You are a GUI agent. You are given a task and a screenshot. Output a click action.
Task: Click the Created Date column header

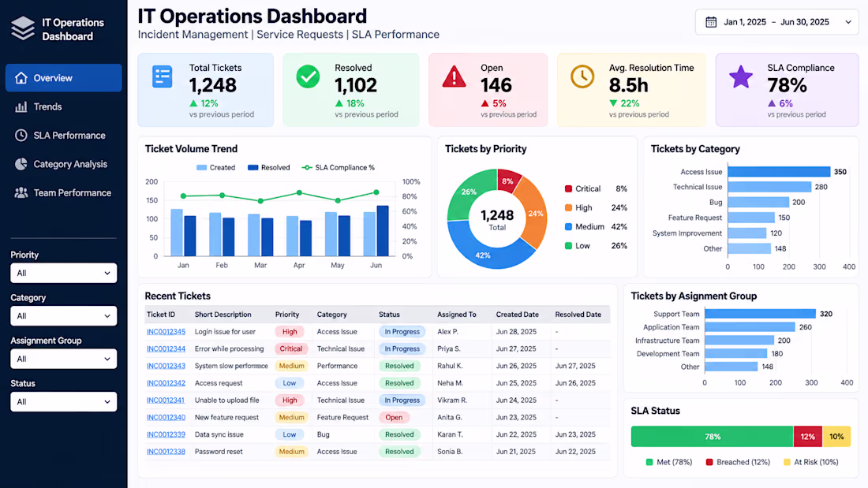click(x=517, y=315)
